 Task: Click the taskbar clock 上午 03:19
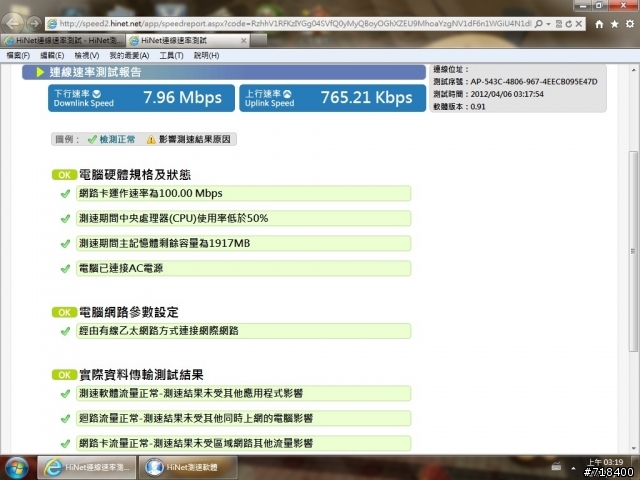[x=605, y=462]
